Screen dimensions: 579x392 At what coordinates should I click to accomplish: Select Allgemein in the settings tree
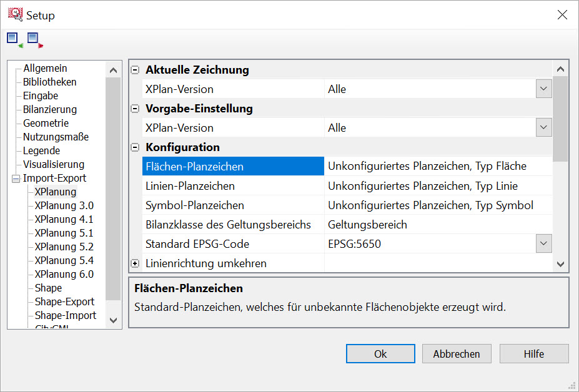pos(45,69)
